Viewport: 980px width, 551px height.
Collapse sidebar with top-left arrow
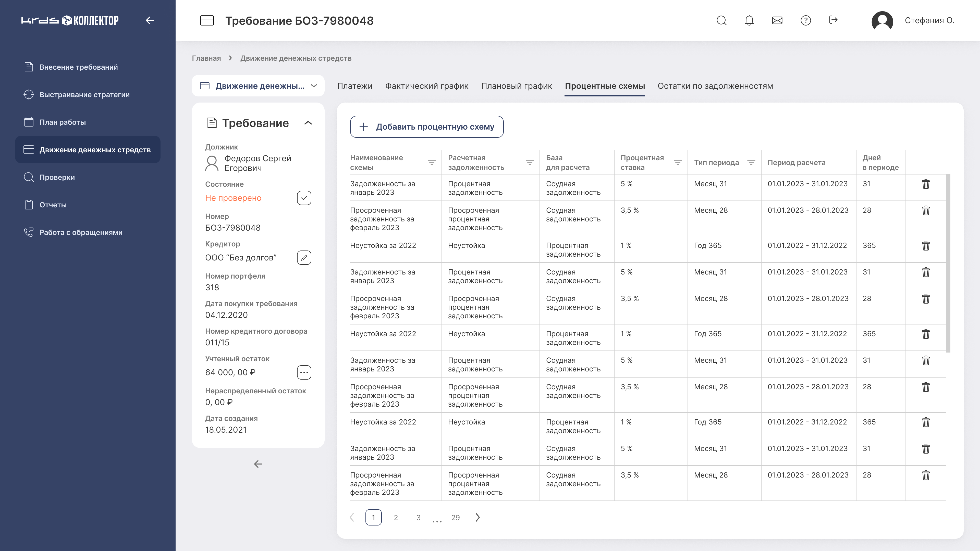click(x=150, y=20)
